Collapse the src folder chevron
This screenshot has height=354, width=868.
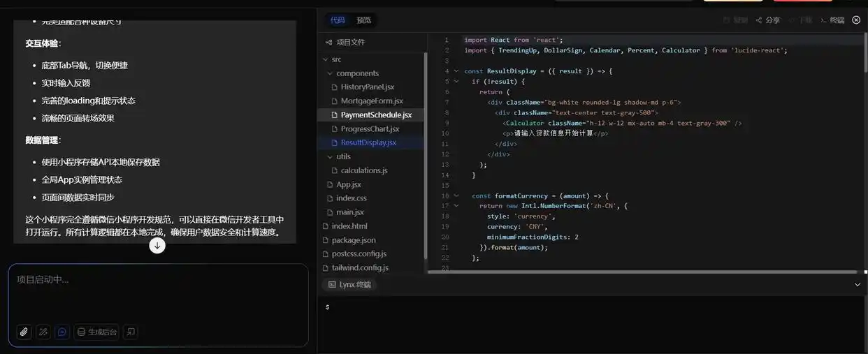pyautogui.click(x=325, y=59)
